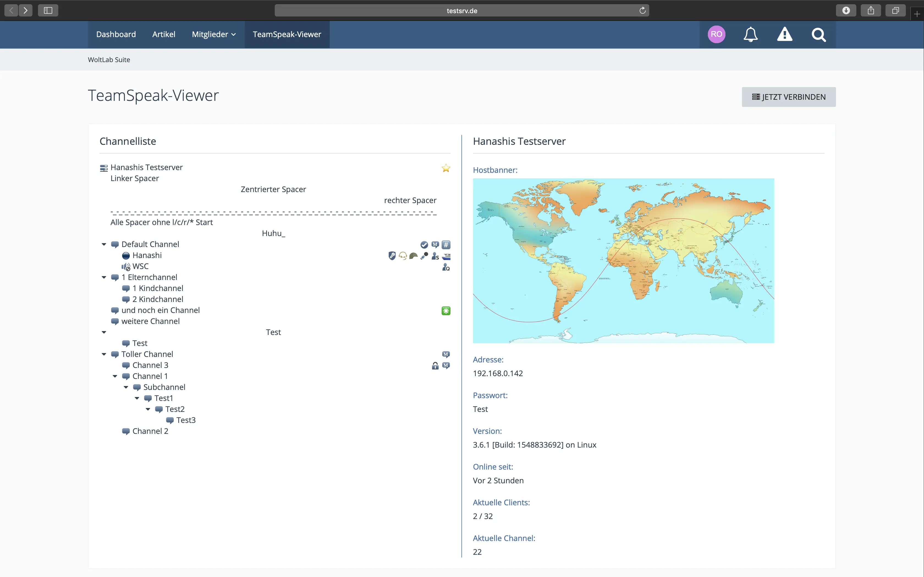Click the checkmark icon on Default Channel

tap(424, 245)
